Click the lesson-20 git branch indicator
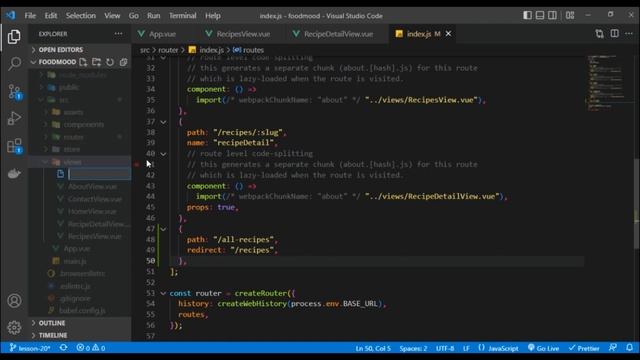The height and width of the screenshot is (360, 640). click(x=30, y=348)
